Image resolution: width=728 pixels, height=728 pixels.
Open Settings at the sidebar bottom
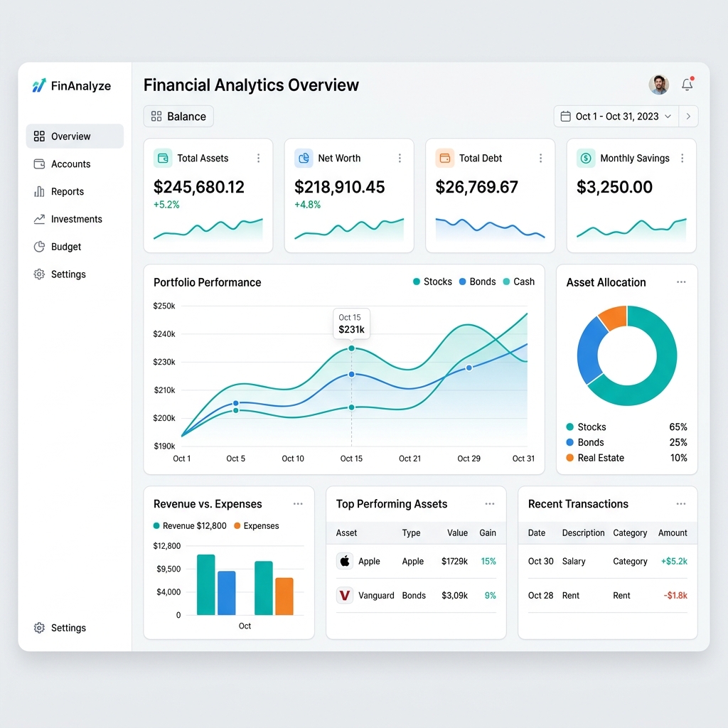pos(60,628)
